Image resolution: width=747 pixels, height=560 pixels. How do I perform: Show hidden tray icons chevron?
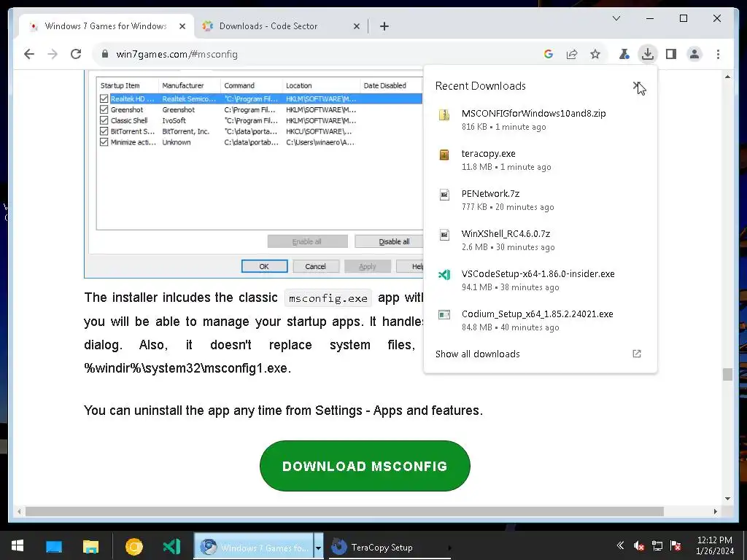(x=620, y=545)
